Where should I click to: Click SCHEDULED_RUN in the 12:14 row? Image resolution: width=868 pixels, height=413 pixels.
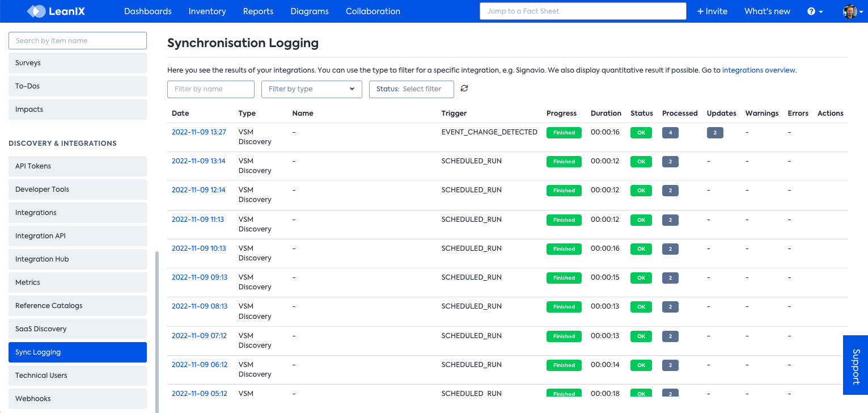coord(472,190)
